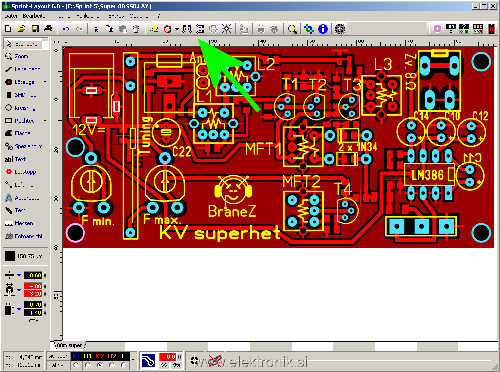Select the Text tool in left sidebar
Viewport: 500px width, 372px height.
pos(15,159)
